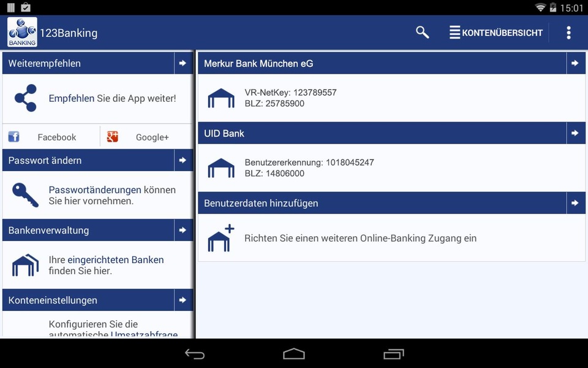Tap the Android recent apps button
The image size is (588, 368).
coord(394,354)
